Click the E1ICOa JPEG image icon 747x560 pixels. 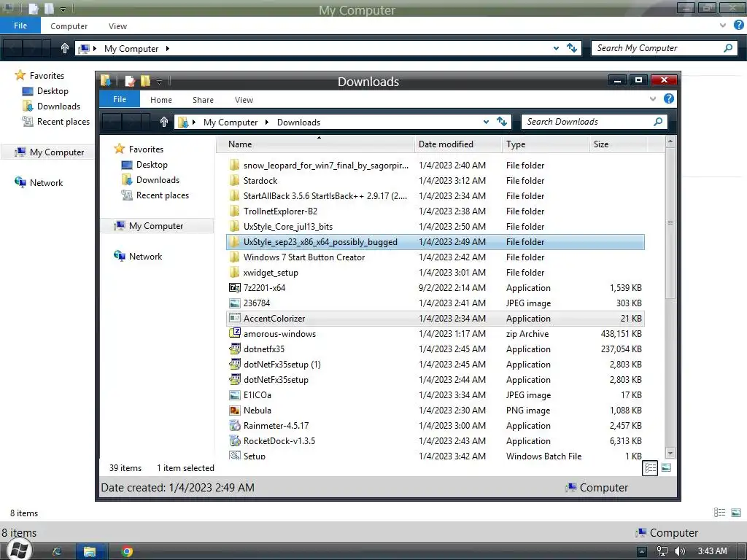234,394
